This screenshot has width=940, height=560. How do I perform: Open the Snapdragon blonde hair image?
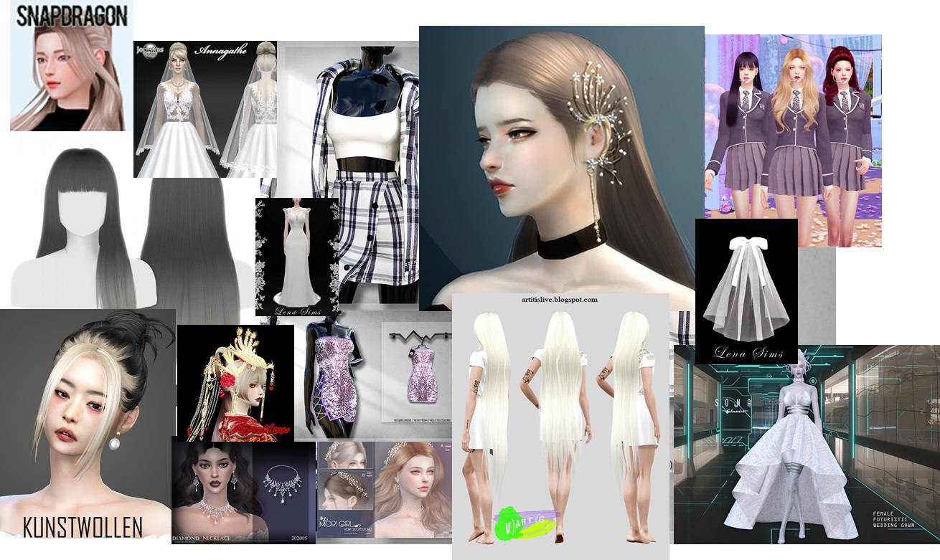[72, 65]
